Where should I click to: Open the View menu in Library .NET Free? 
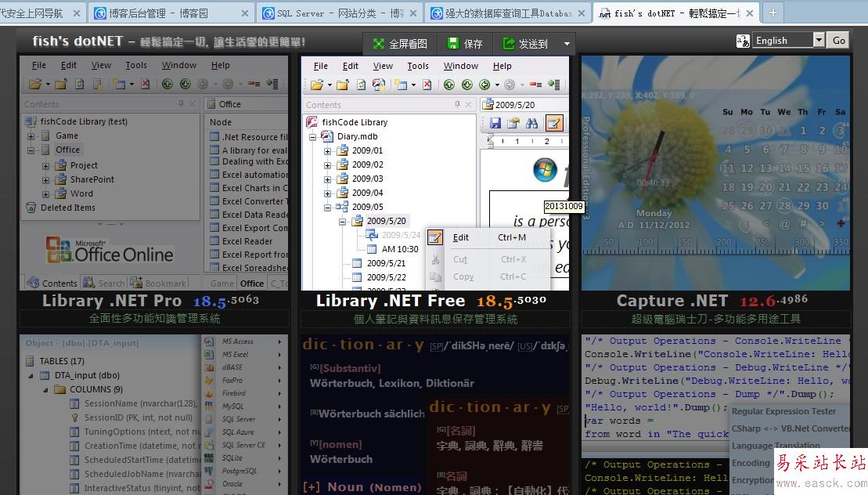[383, 67]
